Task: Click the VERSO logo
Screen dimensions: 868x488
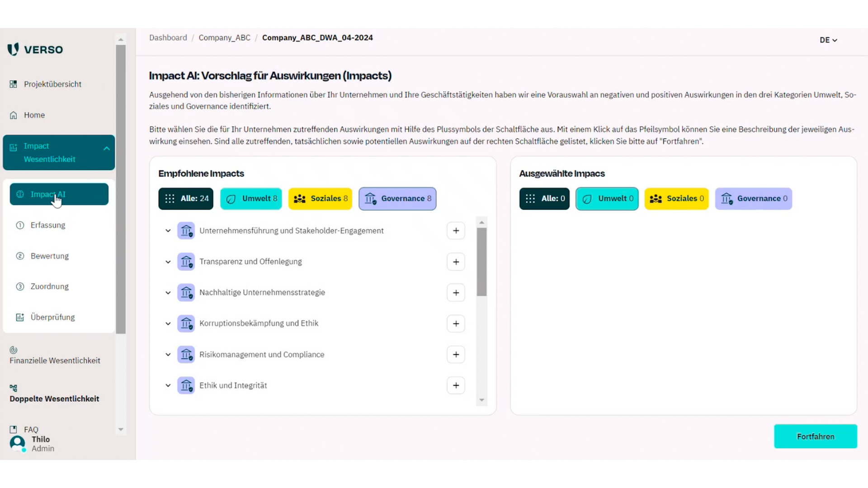Action: tap(35, 49)
